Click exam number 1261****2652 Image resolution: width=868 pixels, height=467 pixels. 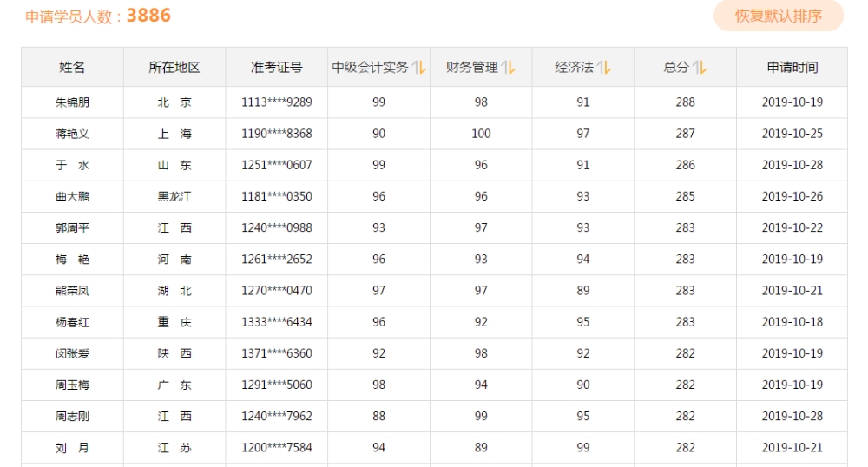(x=277, y=260)
